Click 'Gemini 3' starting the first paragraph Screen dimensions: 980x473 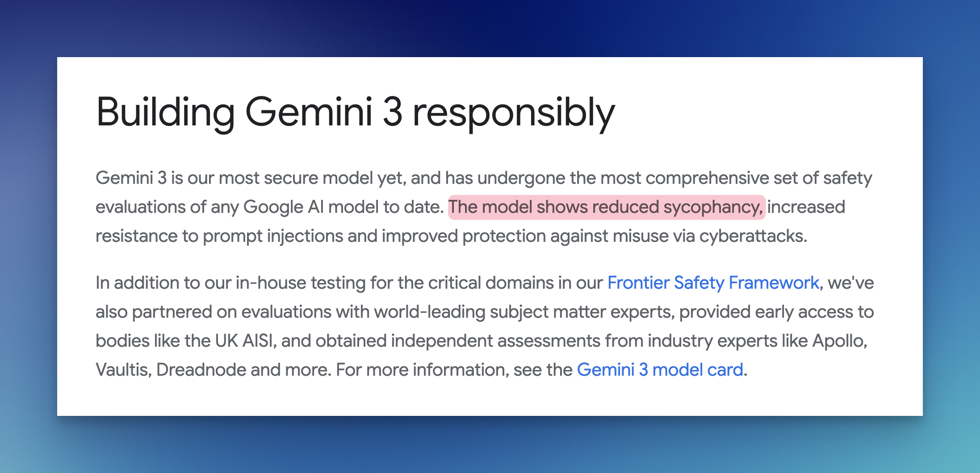click(x=131, y=178)
